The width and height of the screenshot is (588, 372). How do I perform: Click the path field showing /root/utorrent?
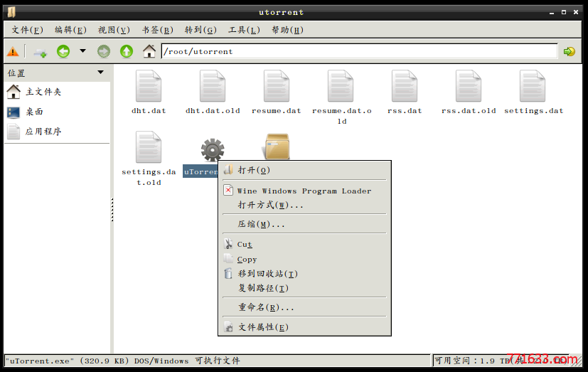coord(359,51)
